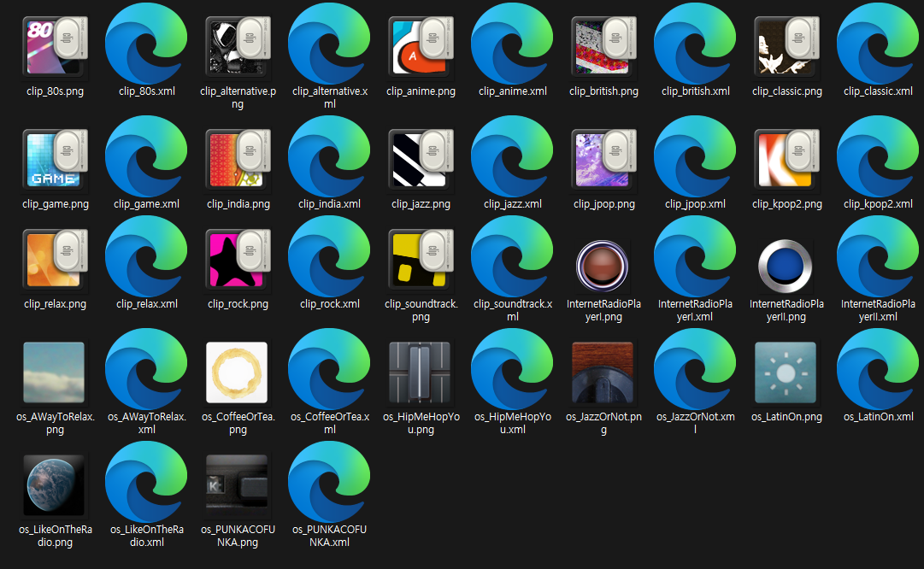The image size is (924, 569).
Task: Select the clip_80s.png file icon
Action: 55,46
